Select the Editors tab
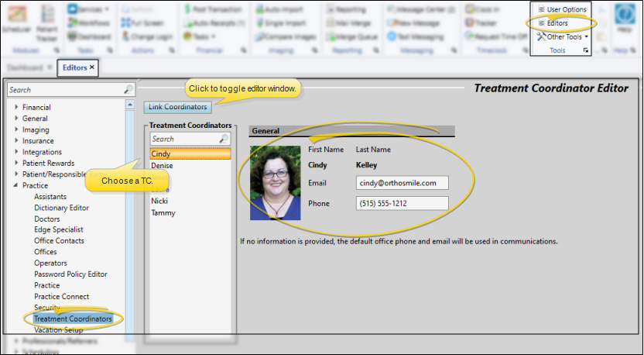 [74, 68]
